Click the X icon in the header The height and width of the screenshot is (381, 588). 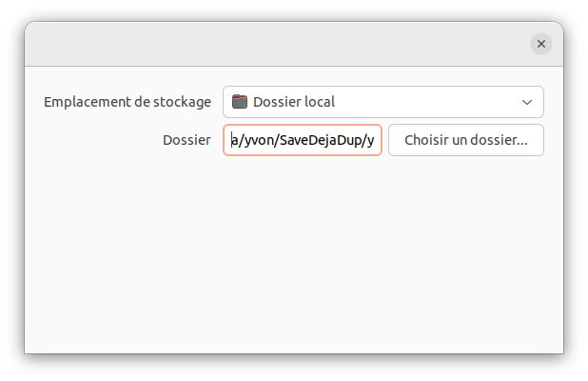point(541,44)
